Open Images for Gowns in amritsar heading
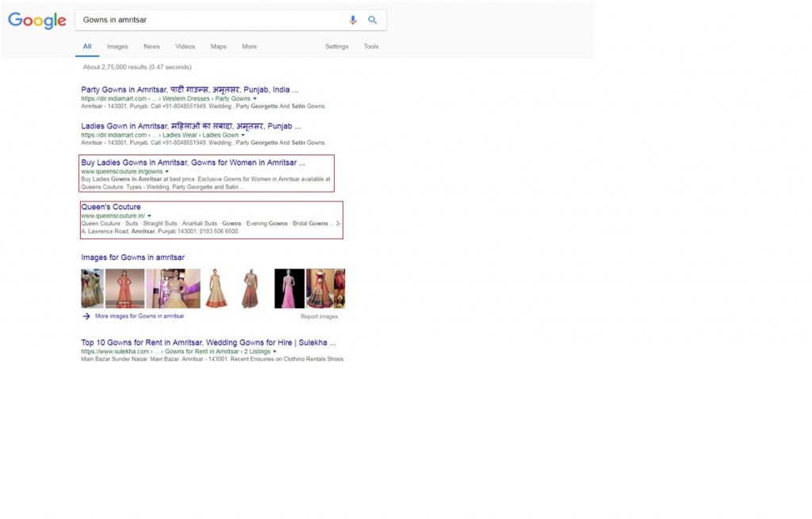The image size is (812, 519). (132, 258)
